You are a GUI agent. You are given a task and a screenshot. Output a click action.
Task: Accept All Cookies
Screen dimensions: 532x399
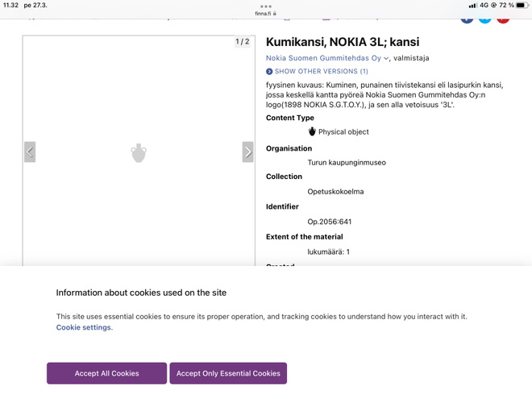(x=107, y=373)
